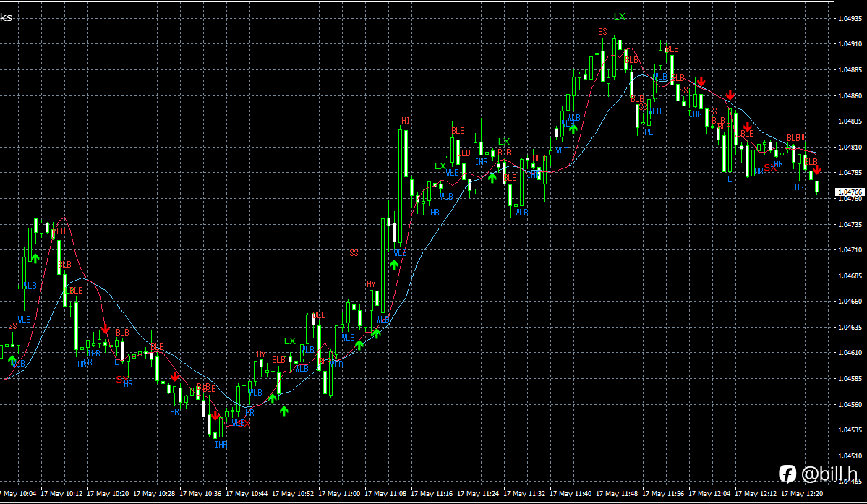Select the blue PL marker label
This screenshot has height=504, width=867.
click(649, 132)
